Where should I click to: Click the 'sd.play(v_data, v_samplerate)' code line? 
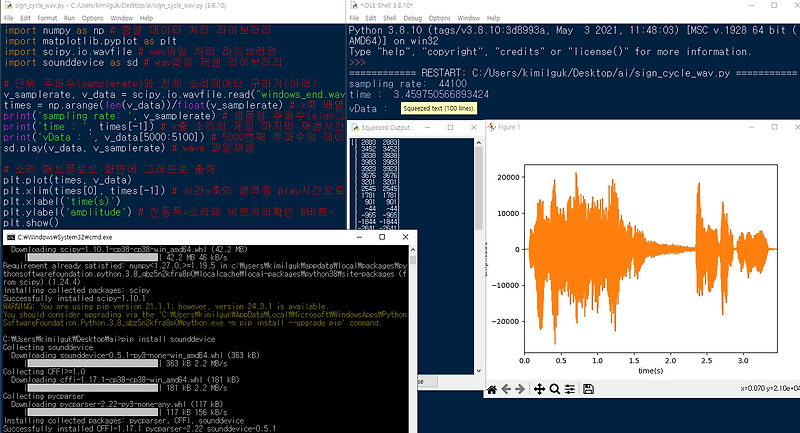tap(84, 148)
